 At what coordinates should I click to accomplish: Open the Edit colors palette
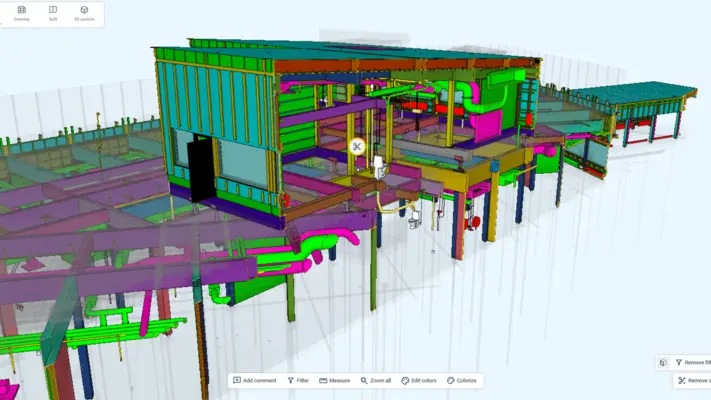pyautogui.click(x=419, y=380)
